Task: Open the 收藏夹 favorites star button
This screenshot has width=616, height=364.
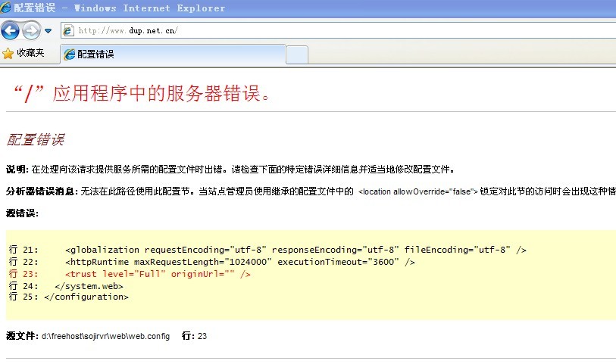Action: click(23, 54)
